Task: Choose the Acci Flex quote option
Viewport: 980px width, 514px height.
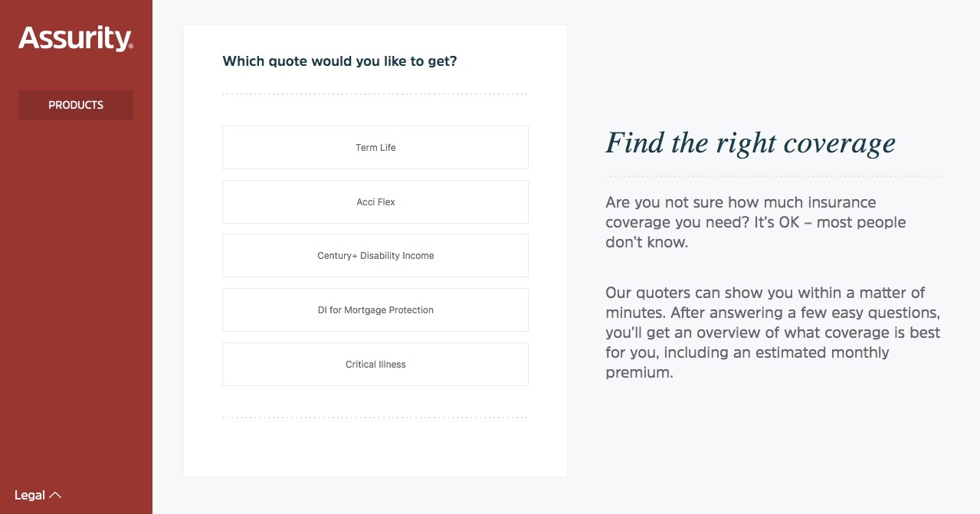Action: (375, 202)
